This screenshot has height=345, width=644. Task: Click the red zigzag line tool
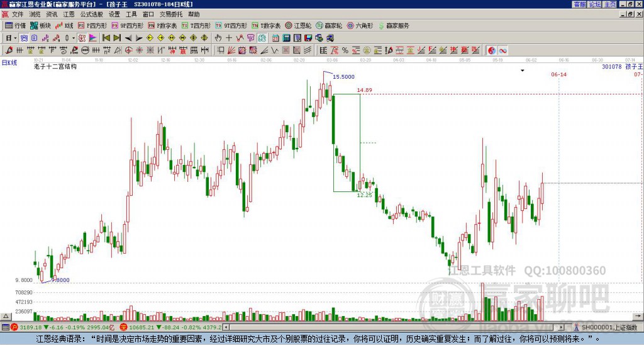(240, 38)
